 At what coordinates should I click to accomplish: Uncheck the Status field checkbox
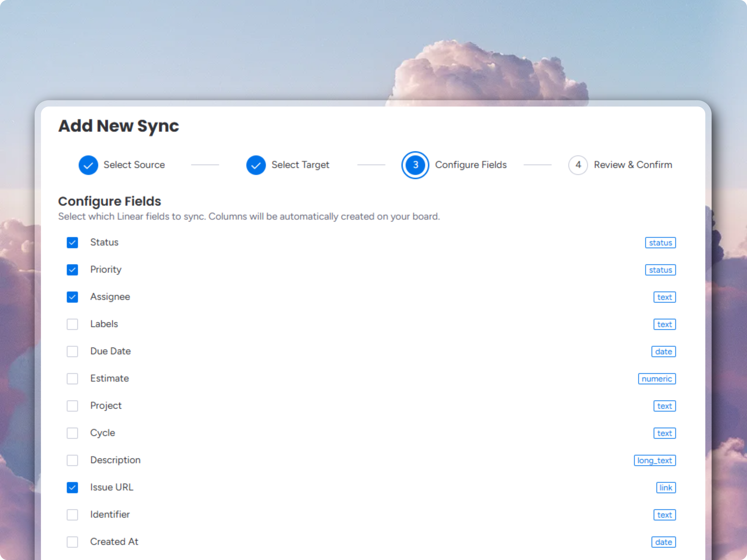(x=72, y=243)
